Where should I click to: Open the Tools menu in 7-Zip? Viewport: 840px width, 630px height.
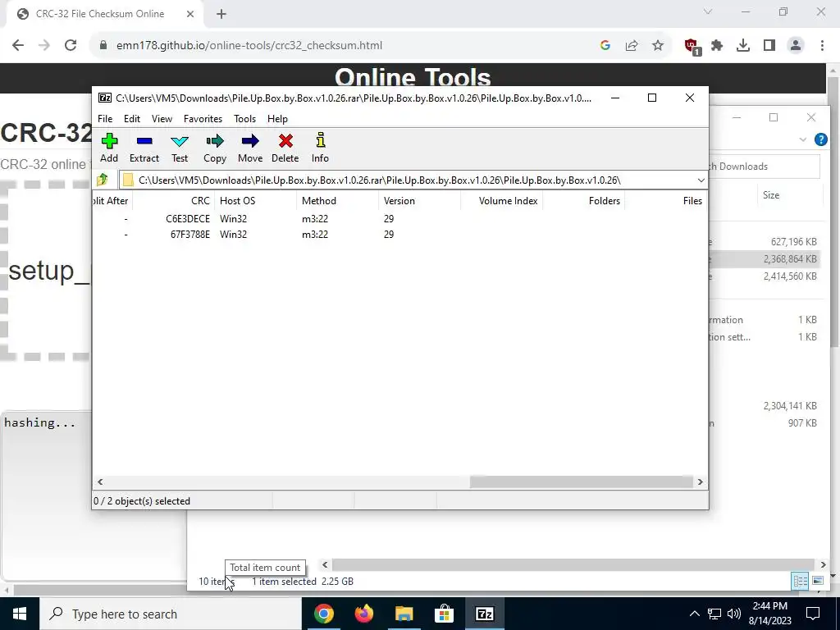[x=244, y=119]
